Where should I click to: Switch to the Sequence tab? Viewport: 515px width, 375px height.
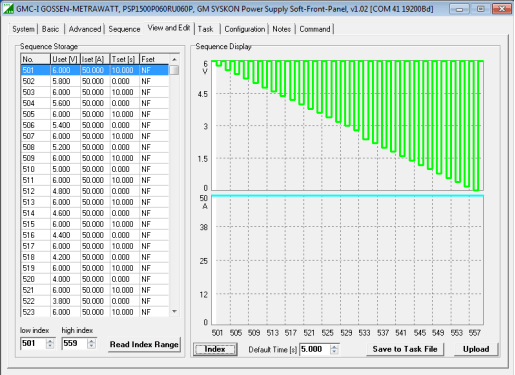pos(124,29)
